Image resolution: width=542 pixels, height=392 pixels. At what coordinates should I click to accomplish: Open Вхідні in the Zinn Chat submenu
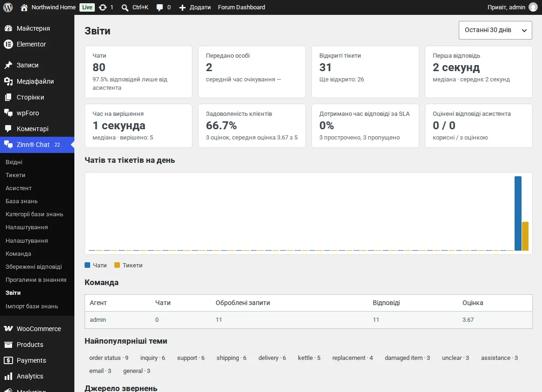[14, 162]
